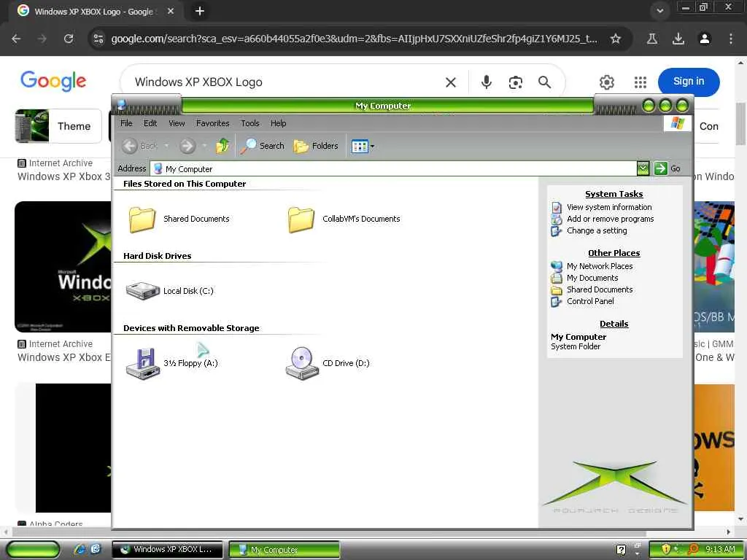Select CollabVM's Documents folder icon
The image size is (747, 560).
click(301, 219)
